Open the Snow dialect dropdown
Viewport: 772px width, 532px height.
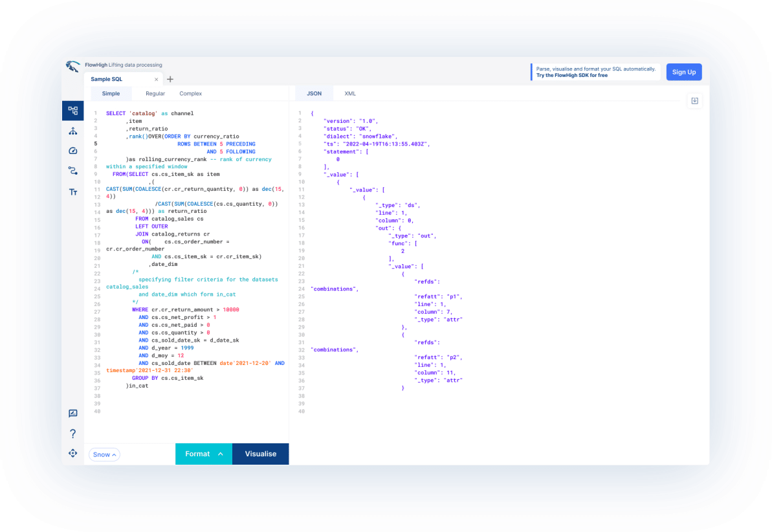point(104,455)
